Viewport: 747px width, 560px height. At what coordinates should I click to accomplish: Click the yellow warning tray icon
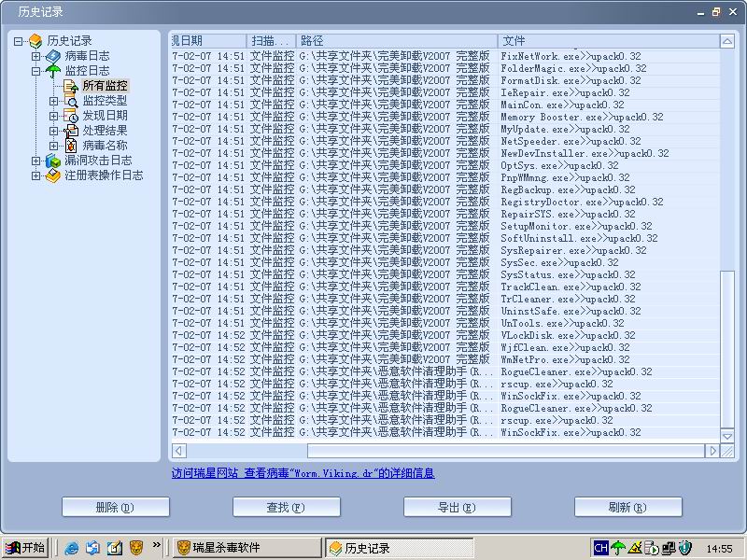[x=635, y=548]
